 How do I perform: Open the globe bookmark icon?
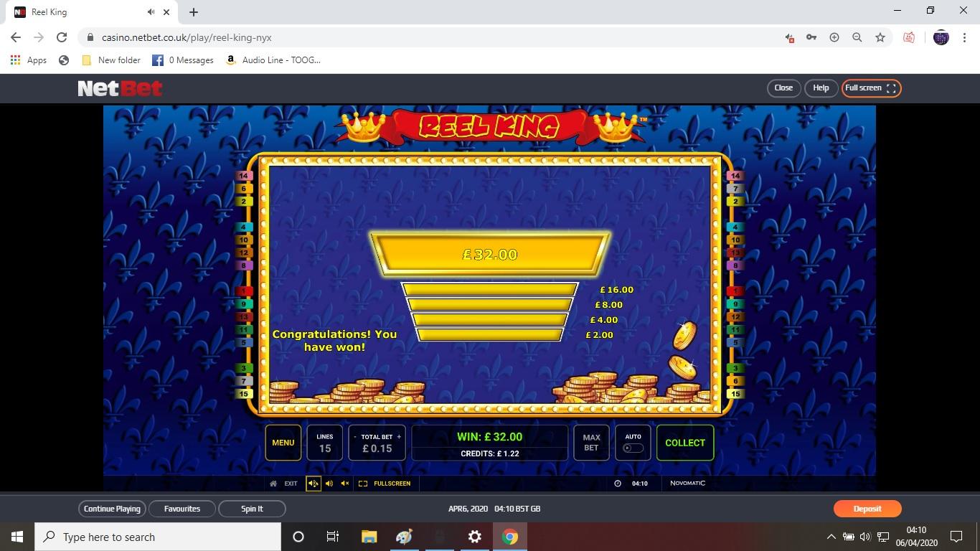tap(64, 60)
